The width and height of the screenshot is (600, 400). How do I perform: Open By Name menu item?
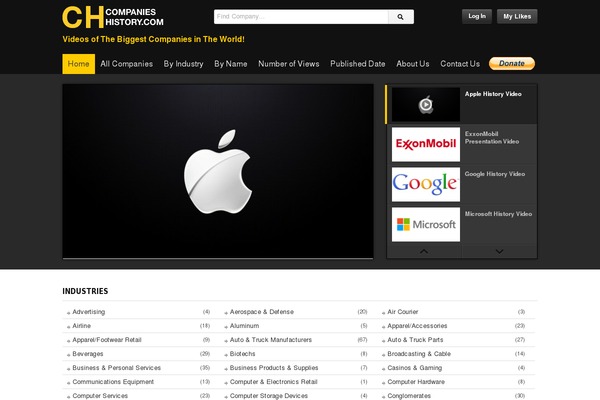pyautogui.click(x=231, y=64)
